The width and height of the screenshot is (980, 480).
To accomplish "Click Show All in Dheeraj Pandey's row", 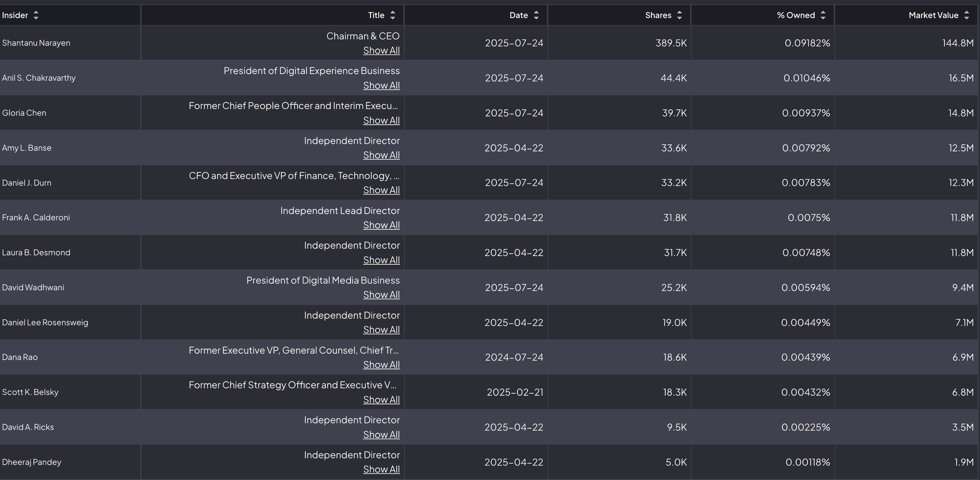I will (x=381, y=469).
